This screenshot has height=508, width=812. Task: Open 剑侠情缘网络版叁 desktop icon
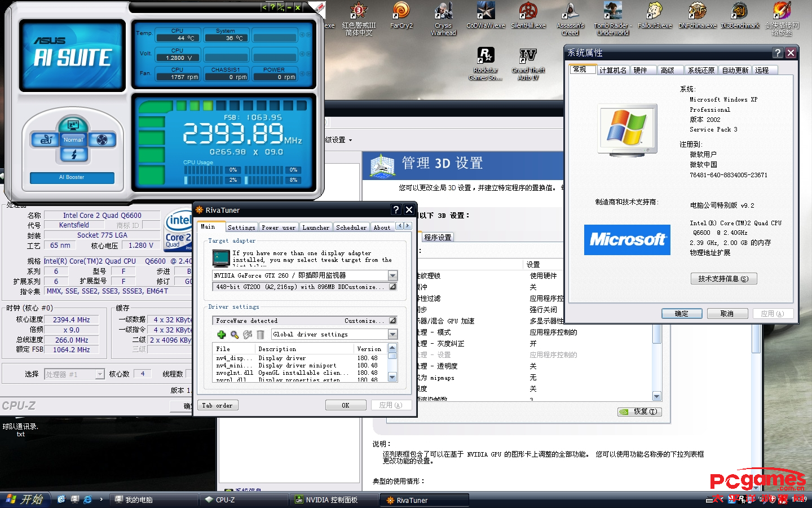[782, 19]
